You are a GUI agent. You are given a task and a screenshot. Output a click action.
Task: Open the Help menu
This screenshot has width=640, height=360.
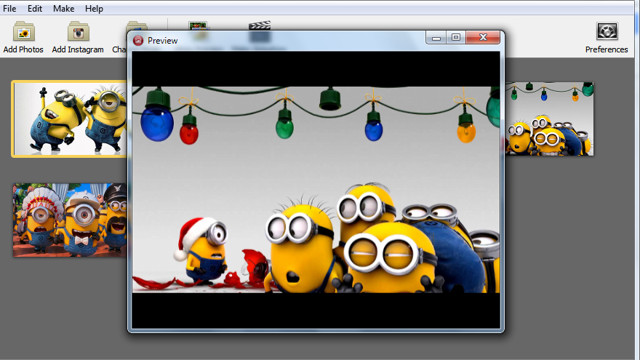click(x=94, y=8)
